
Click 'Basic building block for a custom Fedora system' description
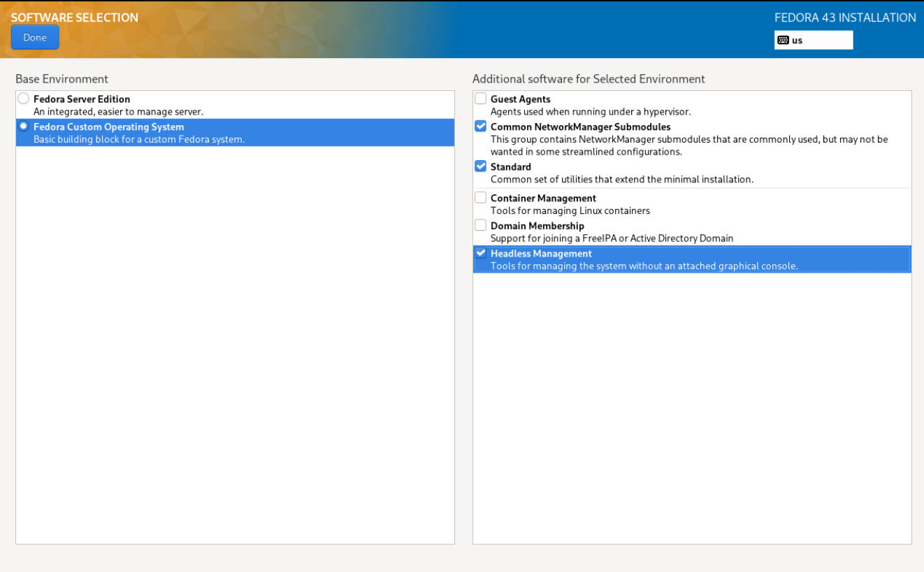click(139, 139)
